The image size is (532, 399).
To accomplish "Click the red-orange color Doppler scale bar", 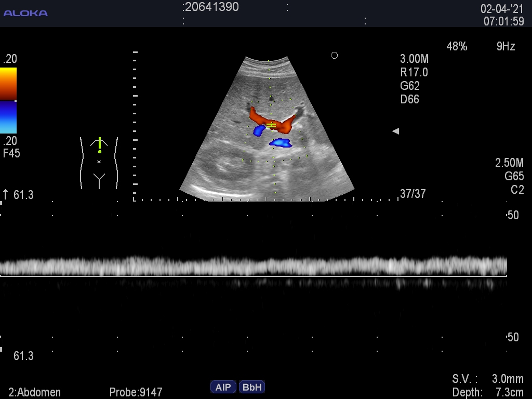I will pyautogui.click(x=8, y=83).
